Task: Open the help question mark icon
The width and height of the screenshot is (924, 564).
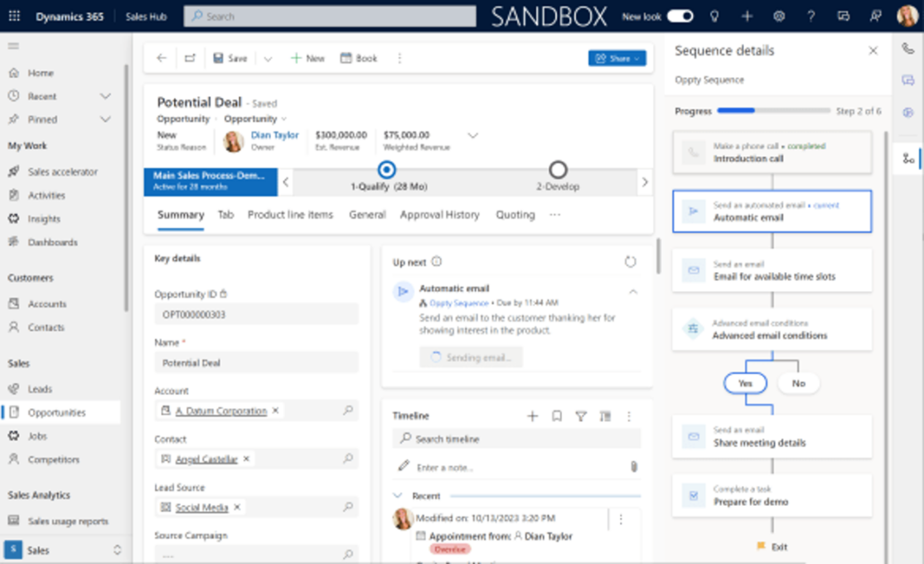Action: [x=810, y=17]
